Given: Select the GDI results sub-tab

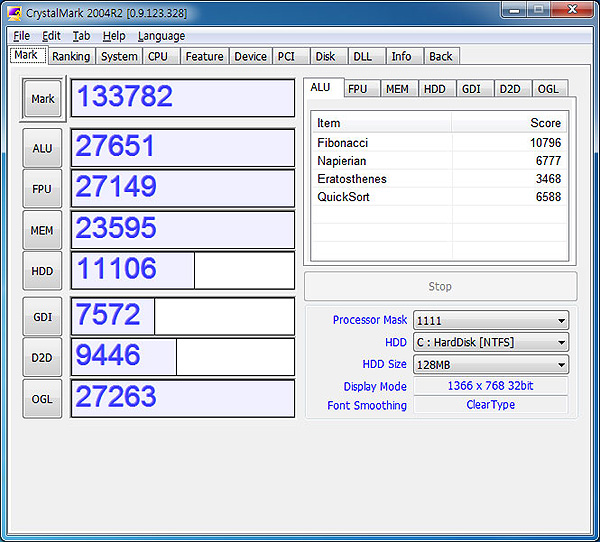Looking at the screenshot, I should [475, 89].
